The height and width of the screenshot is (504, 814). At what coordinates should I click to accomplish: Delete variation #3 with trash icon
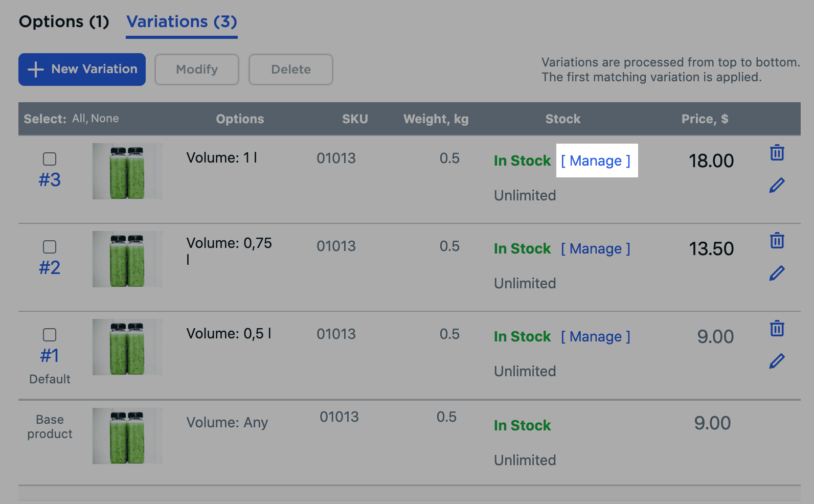[x=777, y=152]
